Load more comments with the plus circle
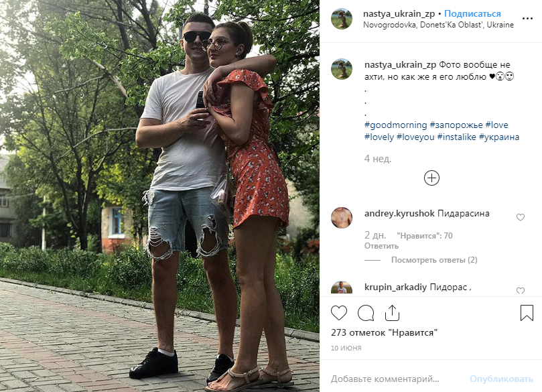Screen dimensions: 542x392 coord(431,178)
